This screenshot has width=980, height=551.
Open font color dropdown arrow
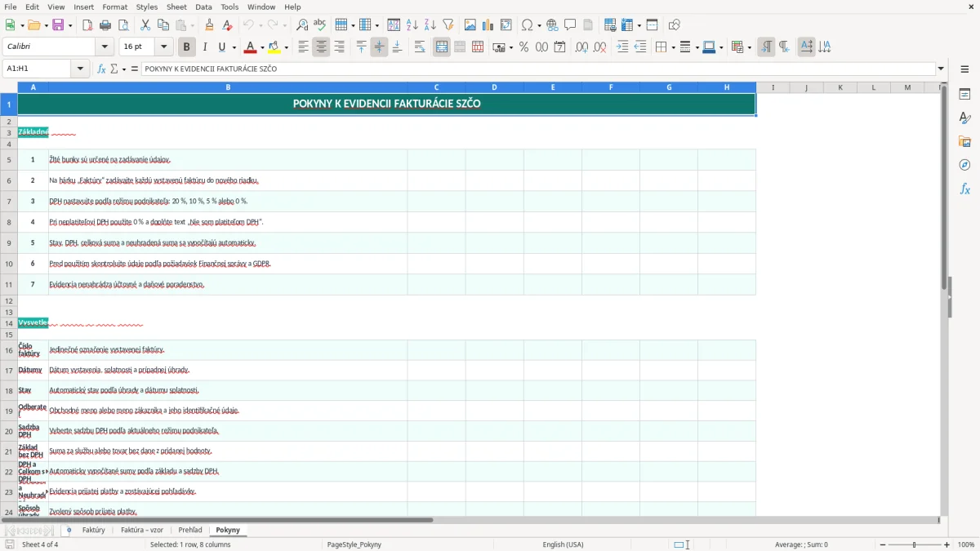click(x=262, y=47)
